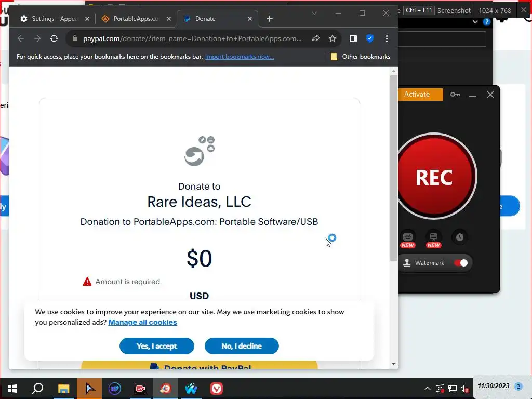The height and width of the screenshot is (399, 532).
Task: Click the Activate button in the recorder
Action: (x=420, y=95)
